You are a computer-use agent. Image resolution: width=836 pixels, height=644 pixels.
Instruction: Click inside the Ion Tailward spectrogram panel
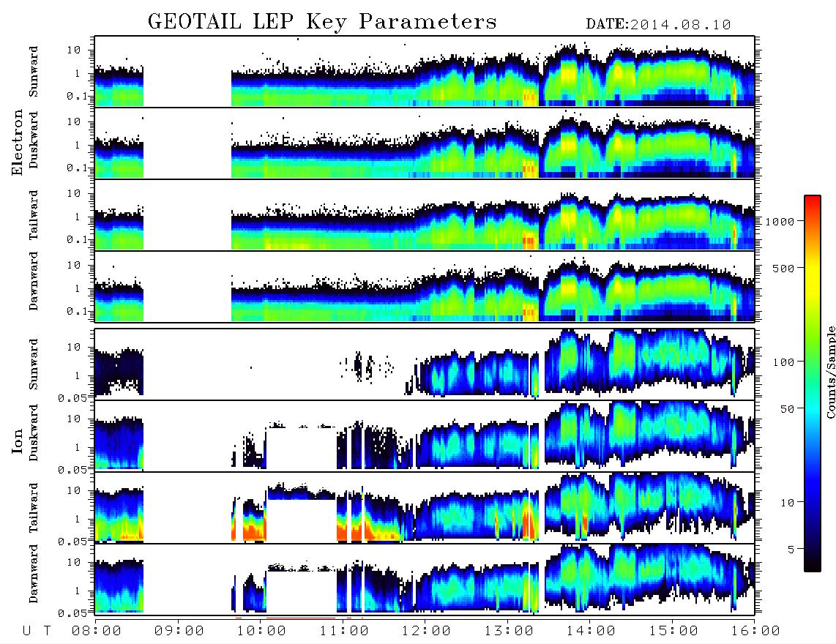tap(425, 508)
